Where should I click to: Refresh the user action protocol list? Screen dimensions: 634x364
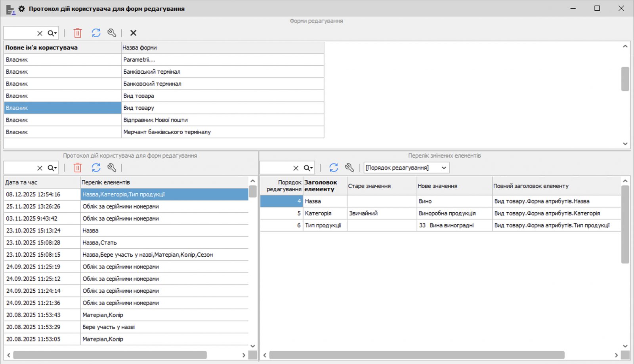(96, 168)
